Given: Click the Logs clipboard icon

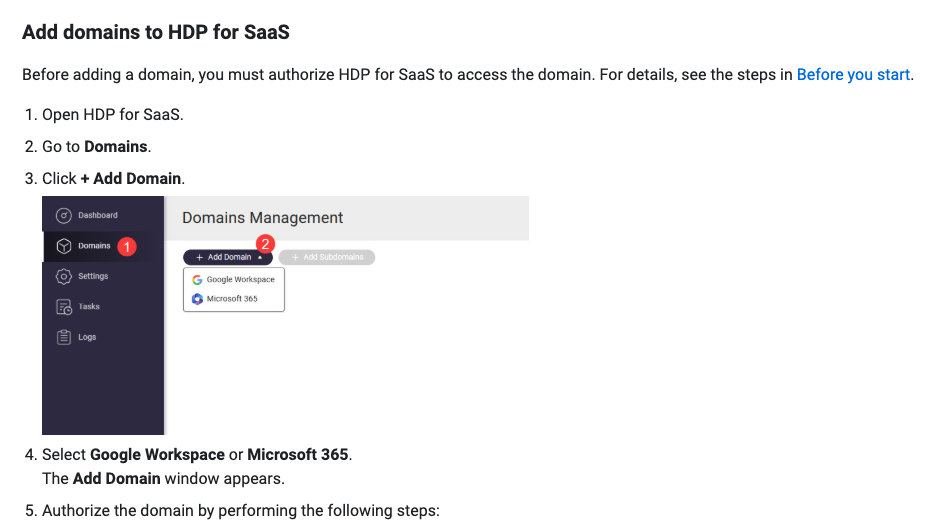Looking at the screenshot, I should click(x=64, y=337).
